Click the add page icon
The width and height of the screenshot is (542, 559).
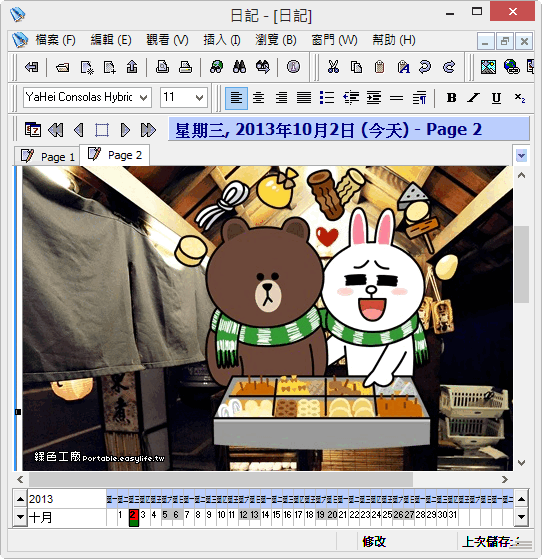click(109, 67)
